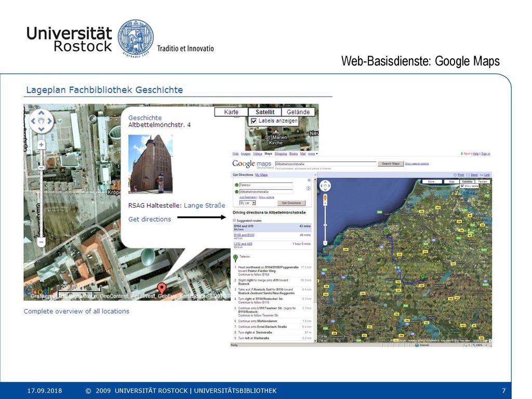
Task: Click the Internet zone globe in status bar
Action: pyautogui.click(x=417, y=345)
